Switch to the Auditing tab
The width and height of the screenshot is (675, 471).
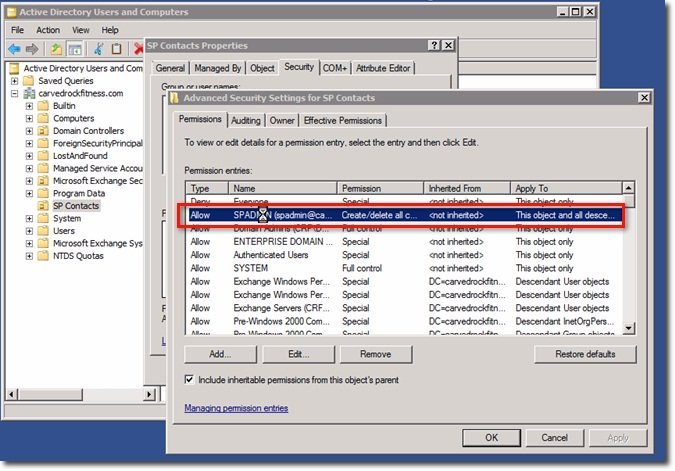[246, 121]
